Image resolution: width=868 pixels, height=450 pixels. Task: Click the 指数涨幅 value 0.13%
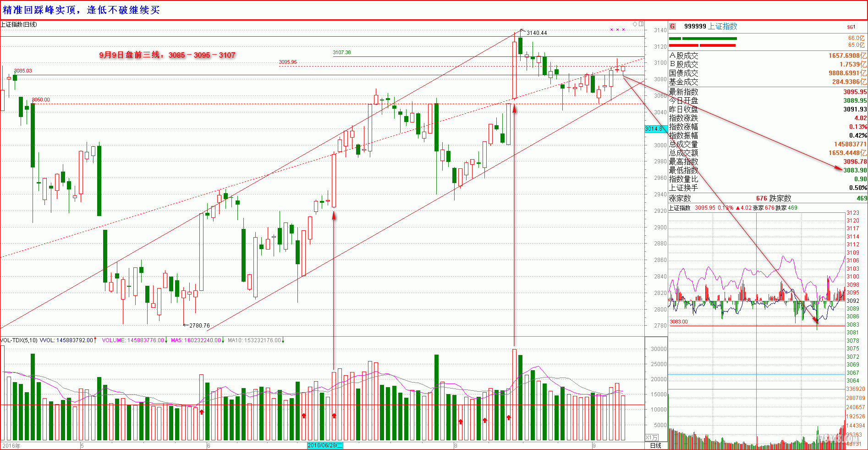pyautogui.click(x=858, y=127)
